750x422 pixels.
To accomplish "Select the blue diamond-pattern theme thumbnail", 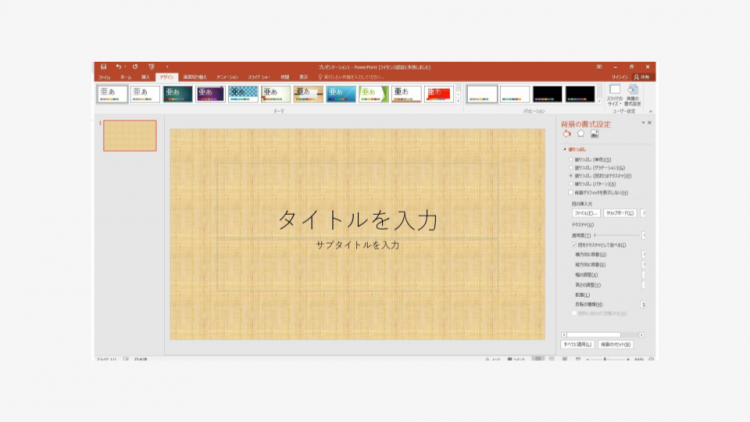I will [x=243, y=94].
